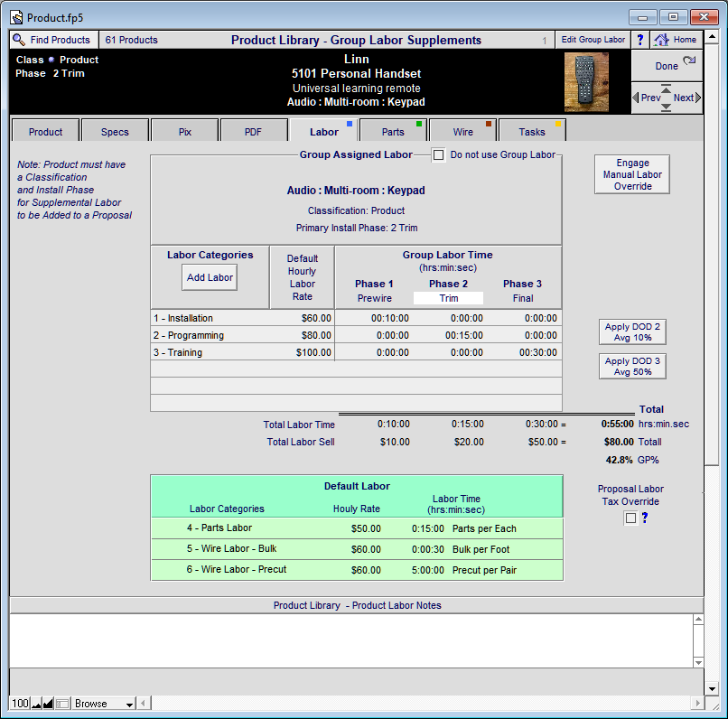Screen dimensions: 728x719
Task: Select the 1 - Installation labor row
Action: point(356,318)
